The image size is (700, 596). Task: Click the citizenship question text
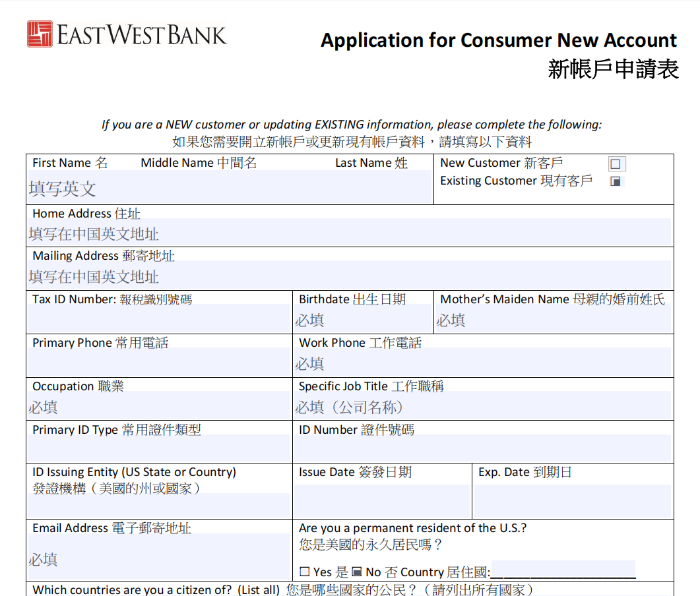pos(284,590)
